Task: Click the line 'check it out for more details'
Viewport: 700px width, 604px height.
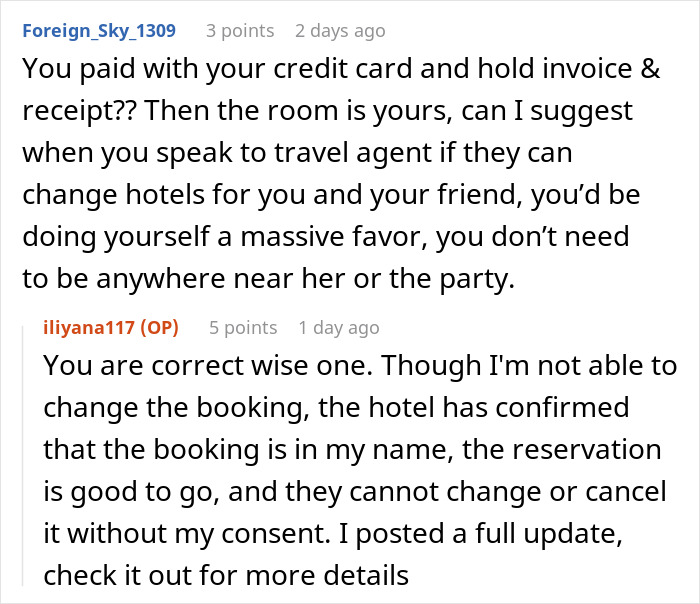Action: [226, 576]
